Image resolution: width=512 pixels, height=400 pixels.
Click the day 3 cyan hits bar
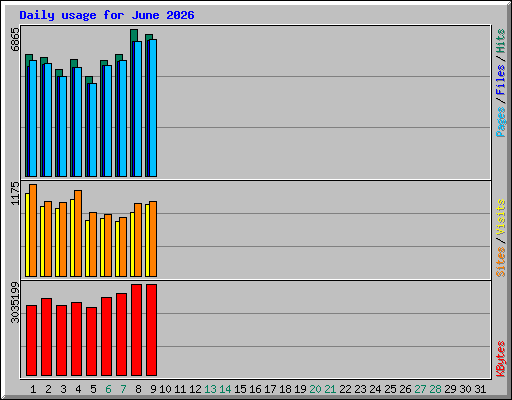pos(63,126)
